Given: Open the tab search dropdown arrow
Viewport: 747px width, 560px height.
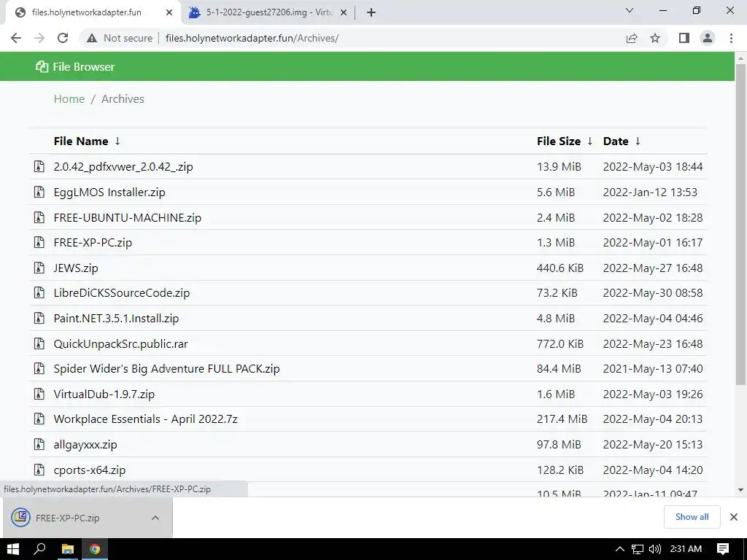Looking at the screenshot, I should tap(630, 10).
